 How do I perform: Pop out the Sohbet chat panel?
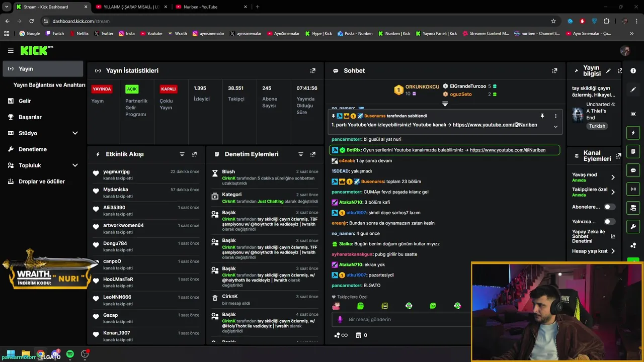coord(555,71)
